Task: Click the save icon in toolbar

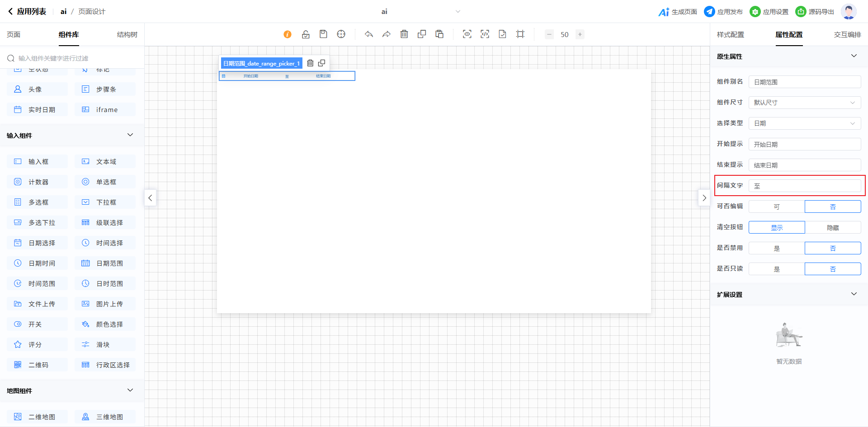Action: tap(323, 34)
